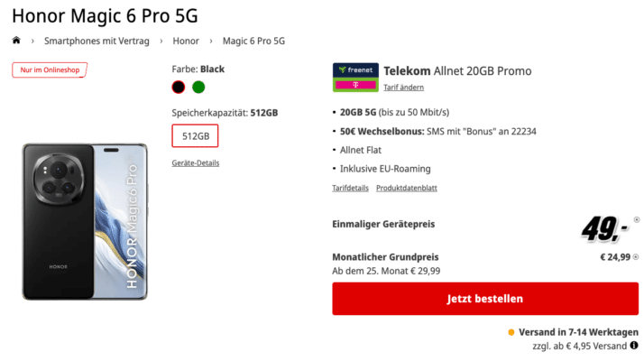Open Smartphones mit Vertrag breadcrumb

point(97,41)
